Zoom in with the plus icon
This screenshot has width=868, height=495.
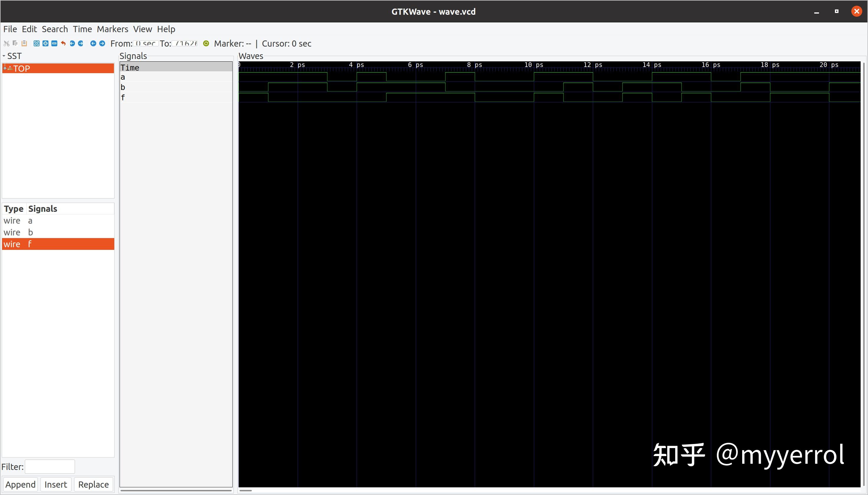coord(45,43)
